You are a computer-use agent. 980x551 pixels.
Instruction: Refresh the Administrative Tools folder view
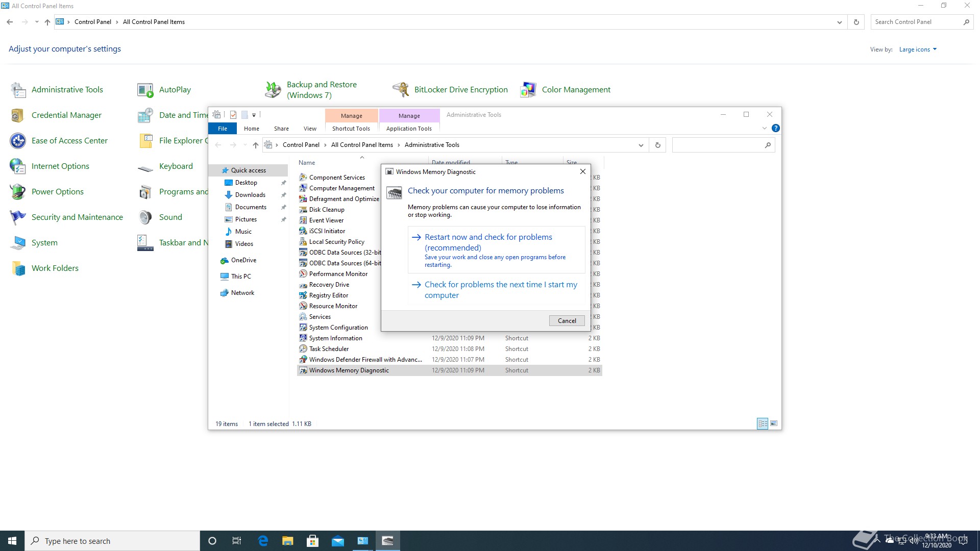(657, 145)
